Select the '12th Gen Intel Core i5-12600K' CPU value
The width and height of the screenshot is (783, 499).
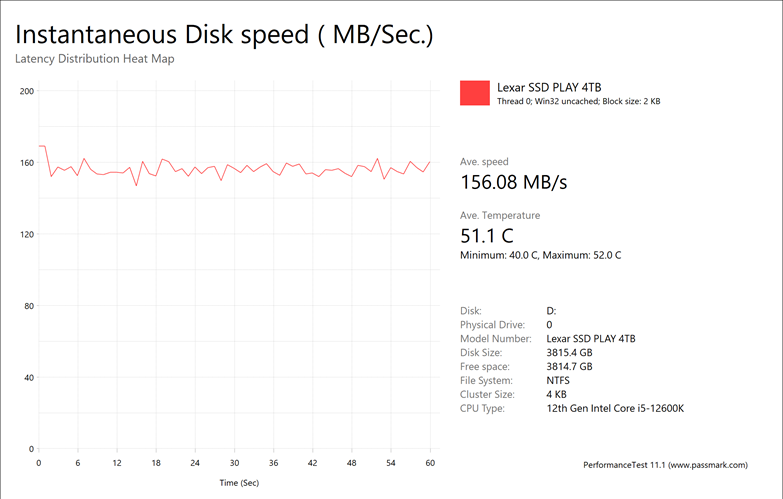615,408
